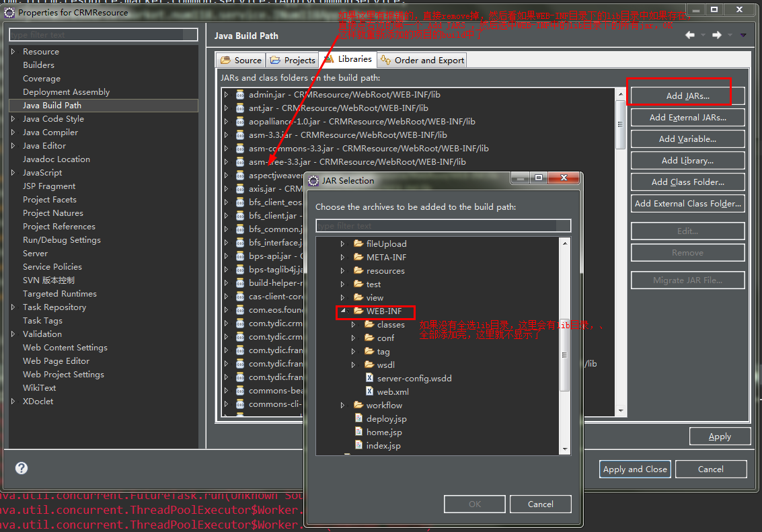The image size is (762, 532).
Task: Expand the fileUpload folder node
Action: tap(342, 244)
